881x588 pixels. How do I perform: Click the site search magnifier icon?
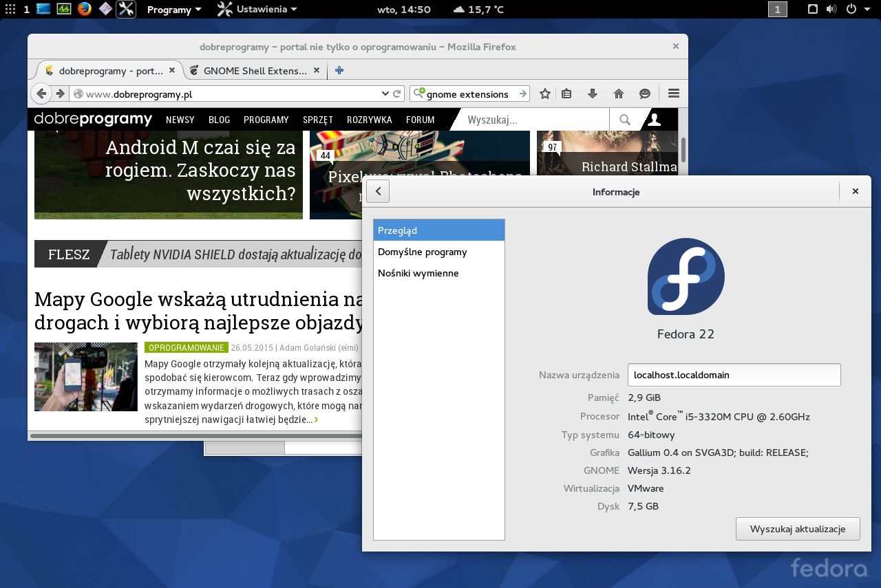(625, 120)
